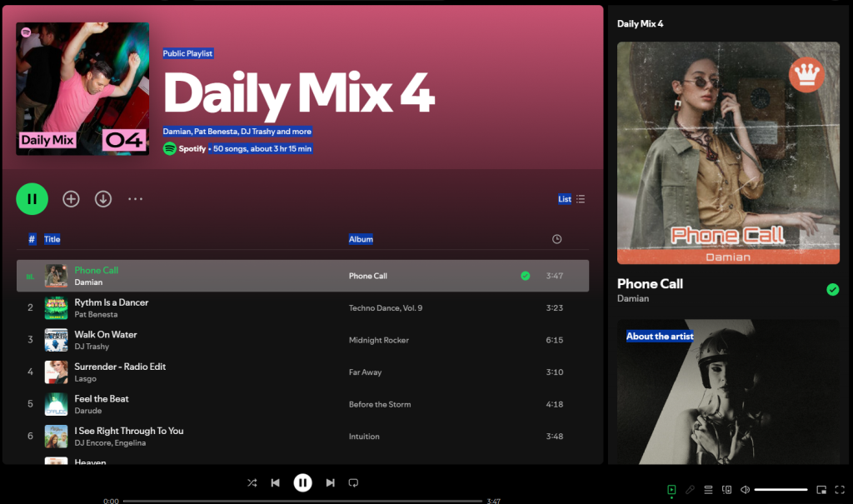The width and height of the screenshot is (853, 504).
Task: Open the Feel the Beat track title
Action: (102, 398)
